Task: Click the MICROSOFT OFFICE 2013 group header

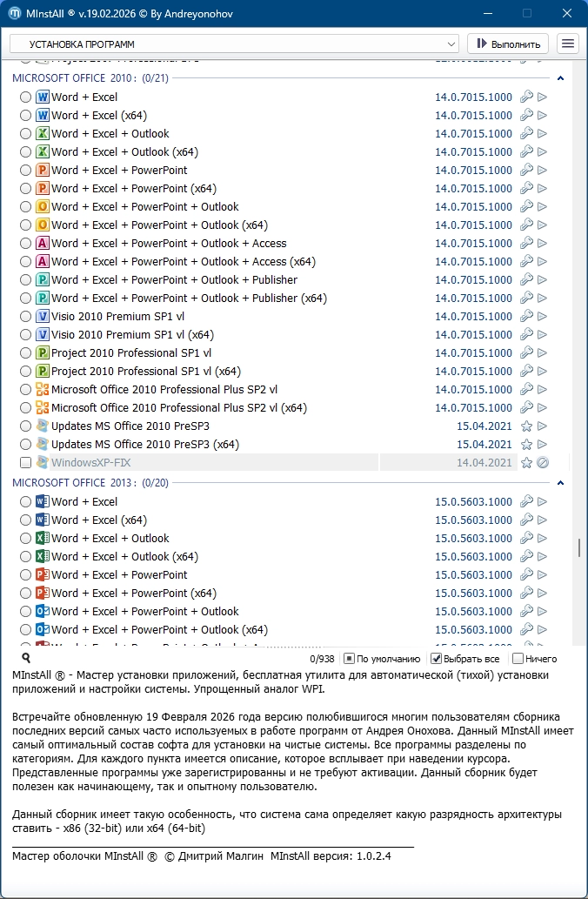Action: pos(90,483)
